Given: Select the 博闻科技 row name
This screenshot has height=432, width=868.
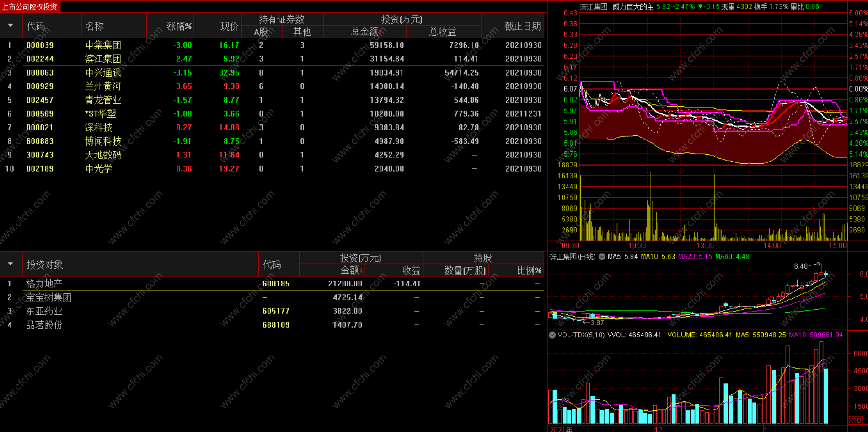Looking at the screenshot, I should (103, 141).
